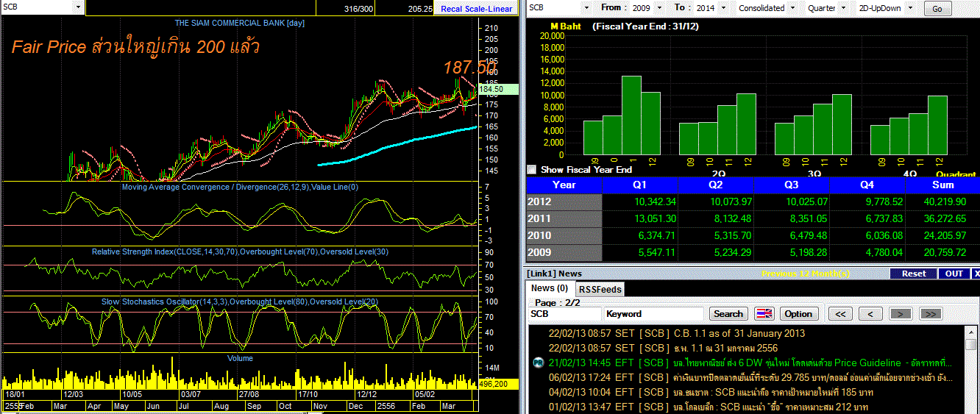
Task: Click the Sum column header
Action: [942, 185]
